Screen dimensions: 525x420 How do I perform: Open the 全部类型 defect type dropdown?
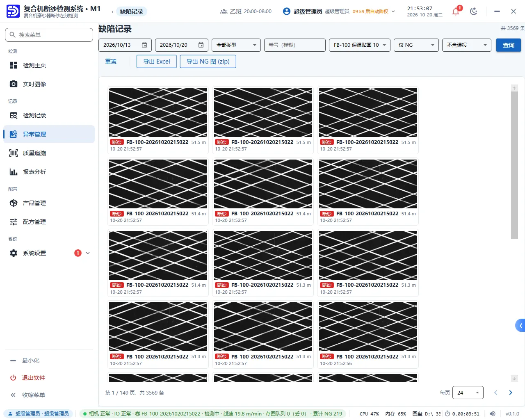tap(236, 45)
